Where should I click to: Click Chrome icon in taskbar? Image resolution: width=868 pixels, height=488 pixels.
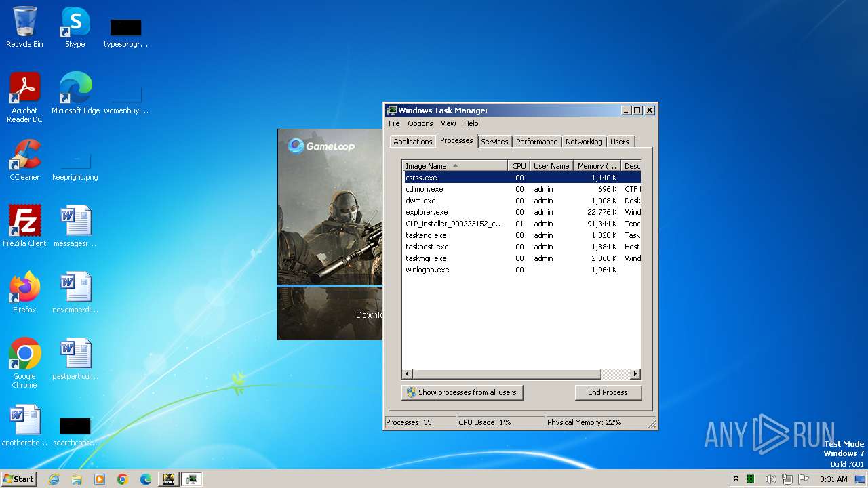tap(123, 479)
